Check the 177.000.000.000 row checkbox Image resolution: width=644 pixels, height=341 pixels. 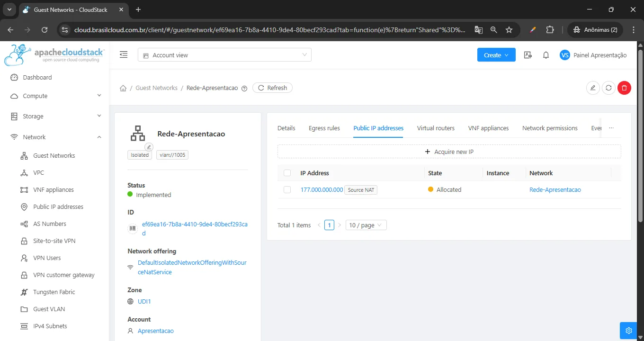287,189
